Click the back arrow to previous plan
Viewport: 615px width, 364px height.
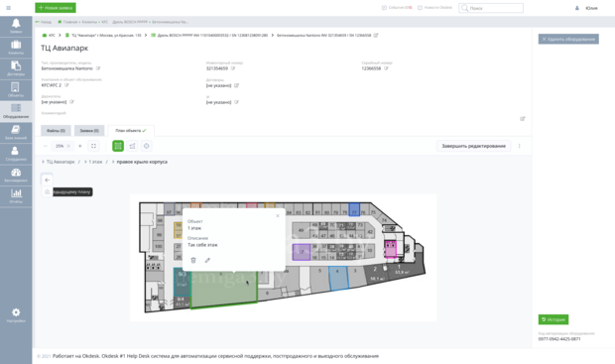(x=47, y=181)
